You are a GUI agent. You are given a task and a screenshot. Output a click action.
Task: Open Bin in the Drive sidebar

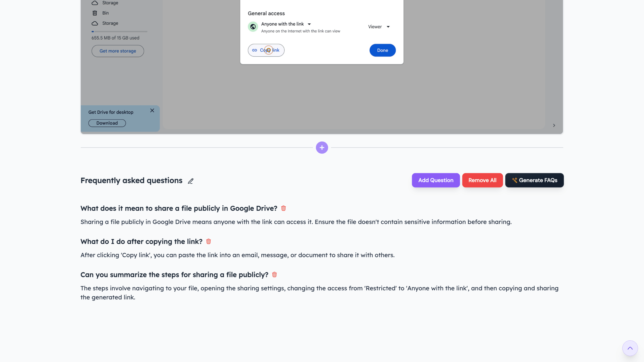click(x=105, y=13)
